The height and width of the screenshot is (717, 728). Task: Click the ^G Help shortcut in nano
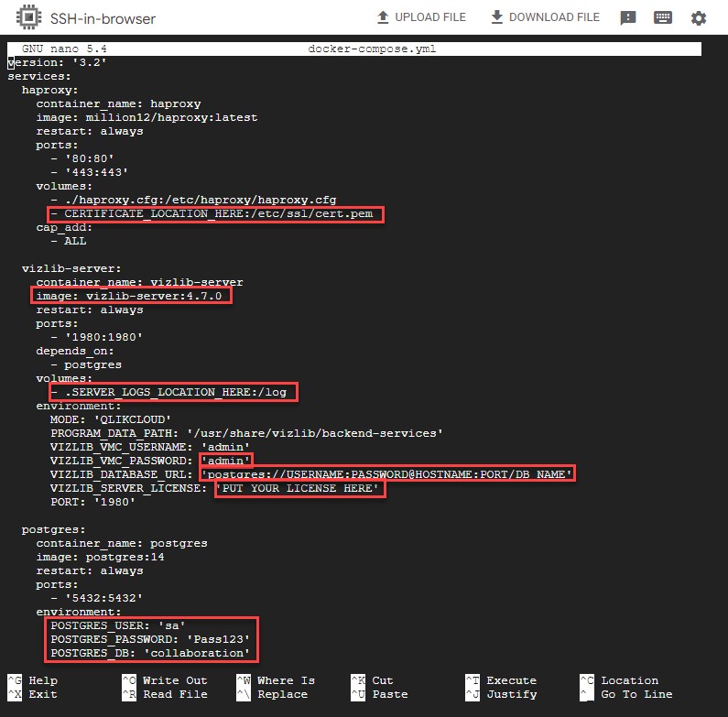pos(33,680)
